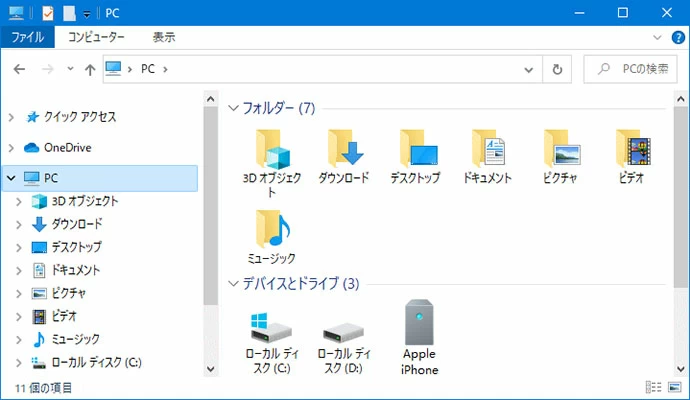Open the ピクチャ folder icon
The image size is (690, 400).
coord(560,150)
